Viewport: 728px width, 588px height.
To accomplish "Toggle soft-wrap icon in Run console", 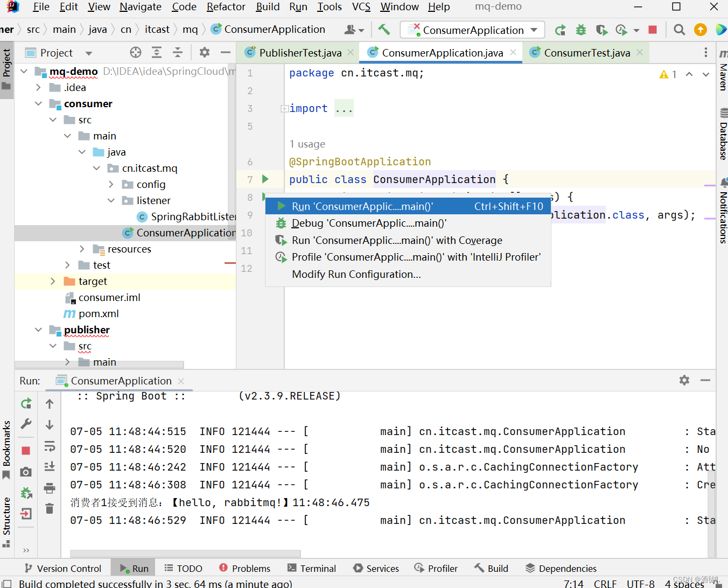I will [50, 446].
